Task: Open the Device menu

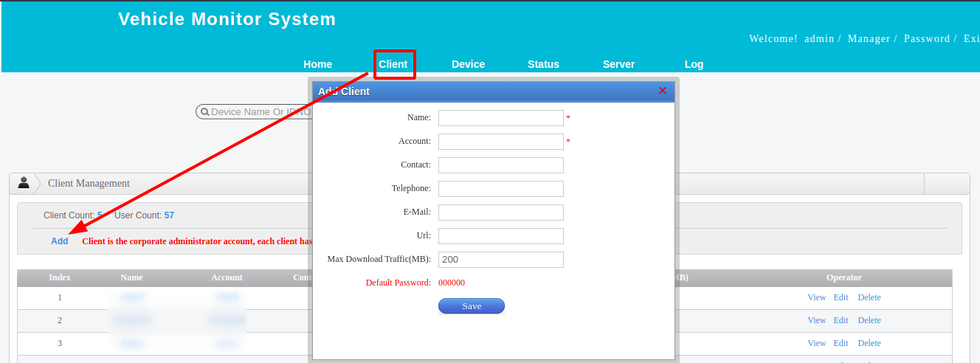Action: tap(468, 64)
